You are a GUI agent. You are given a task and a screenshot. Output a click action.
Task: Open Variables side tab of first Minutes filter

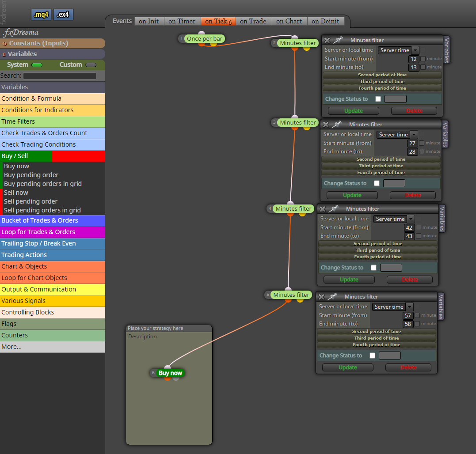446,50
